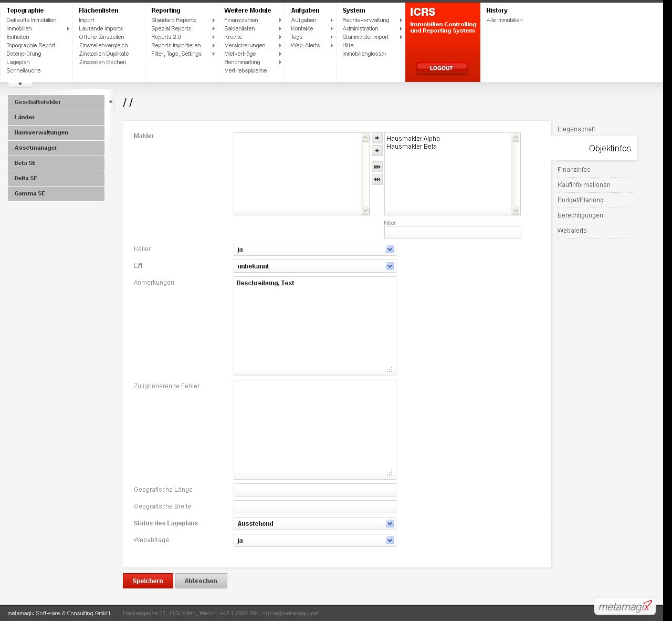Screen dimensions: 672x621
Task: Select Hausmakler Beta in the list
Action: pyautogui.click(x=412, y=147)
